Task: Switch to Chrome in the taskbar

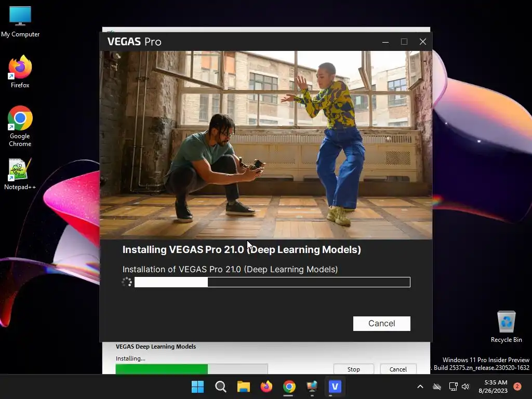Action: tap(289, 387)
